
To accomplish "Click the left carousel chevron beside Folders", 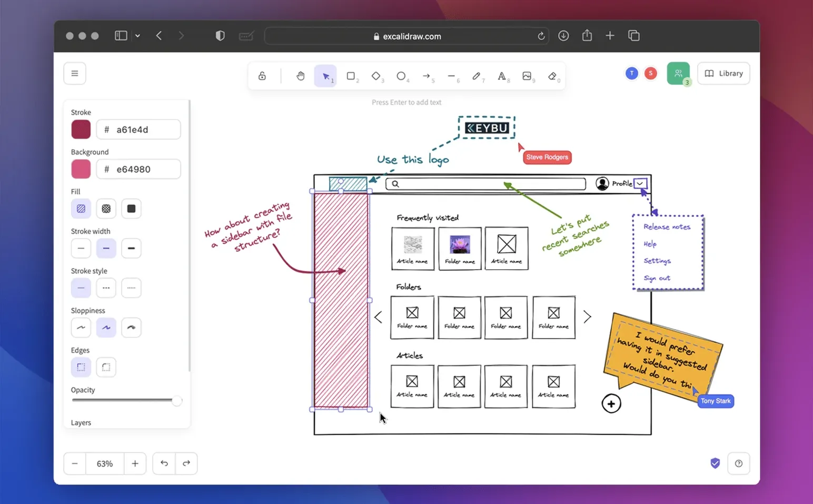I will point(378,317).
